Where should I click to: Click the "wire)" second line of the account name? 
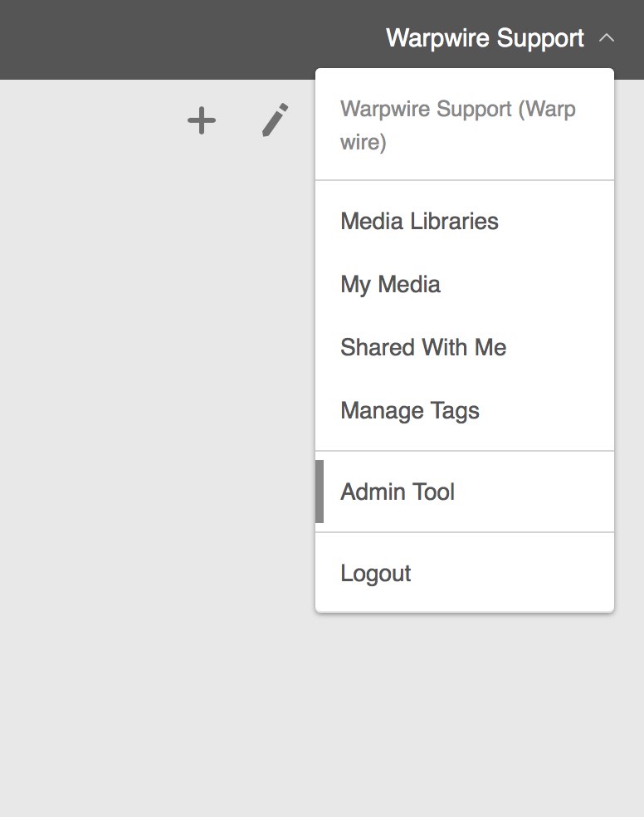[363, 142]
